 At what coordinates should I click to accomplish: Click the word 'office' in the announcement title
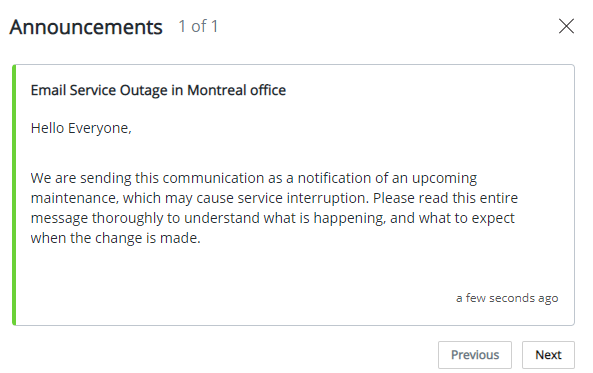[268, 90]
